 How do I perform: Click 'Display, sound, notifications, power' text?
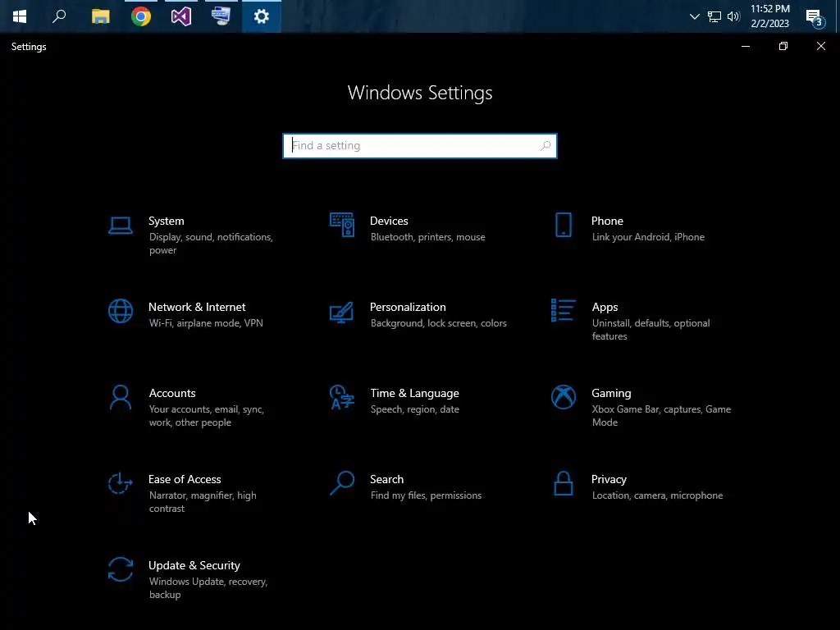click(211, 244)
